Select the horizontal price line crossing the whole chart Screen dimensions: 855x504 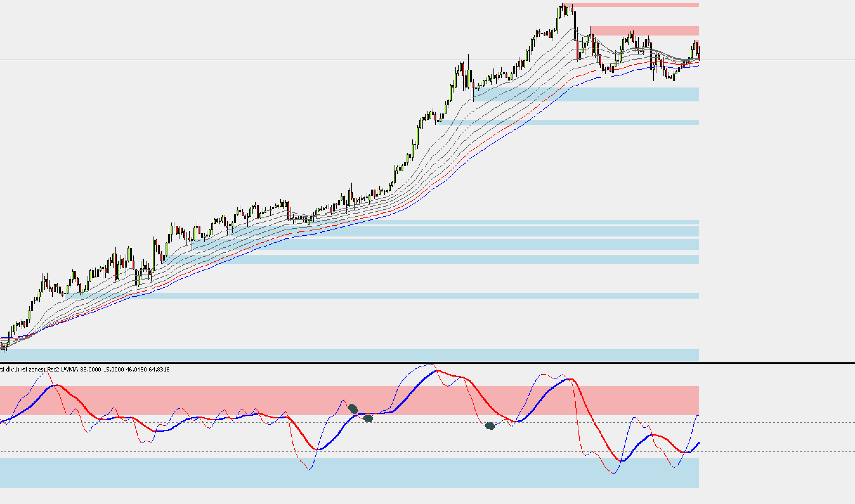pos(427,60)
